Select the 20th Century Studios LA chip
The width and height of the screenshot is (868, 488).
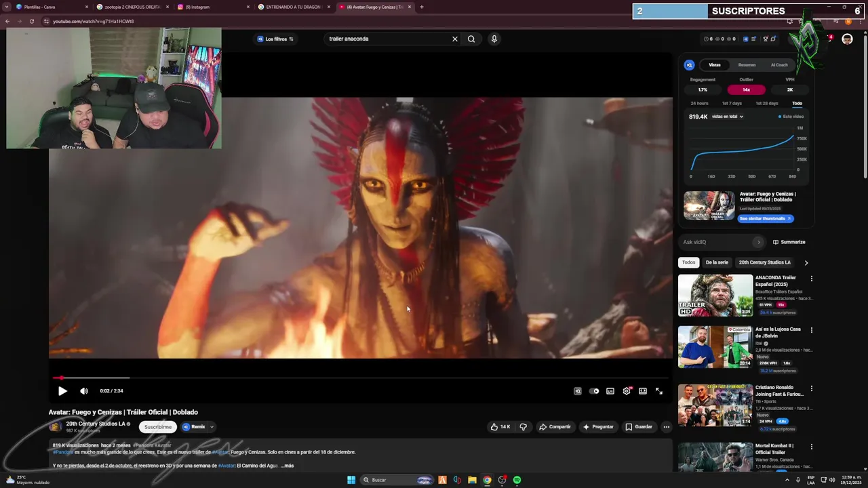point(764,262)
